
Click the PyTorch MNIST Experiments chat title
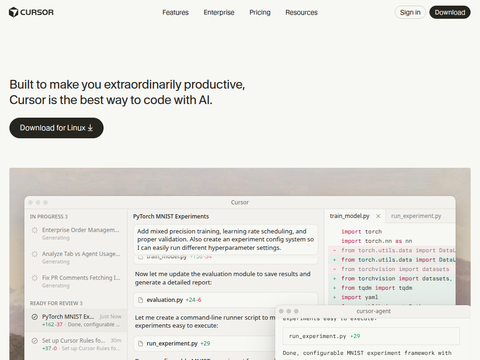point(171,216)
